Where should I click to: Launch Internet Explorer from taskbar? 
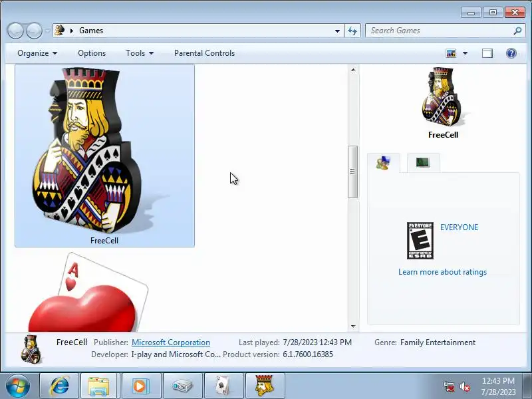tap(59, 386)
